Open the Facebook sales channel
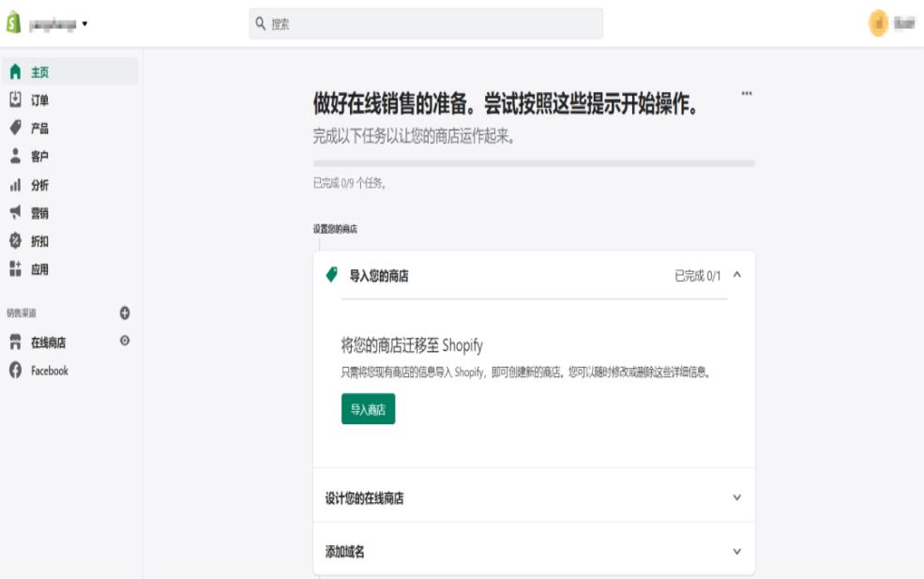 (50, 371)
